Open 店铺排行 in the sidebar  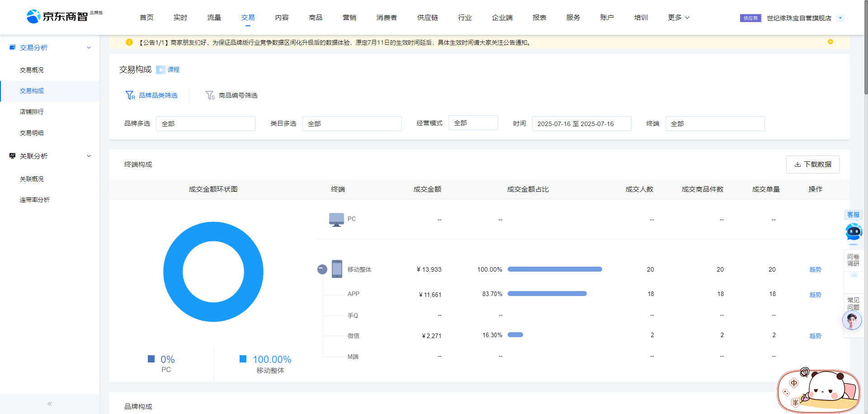(32, 112)
